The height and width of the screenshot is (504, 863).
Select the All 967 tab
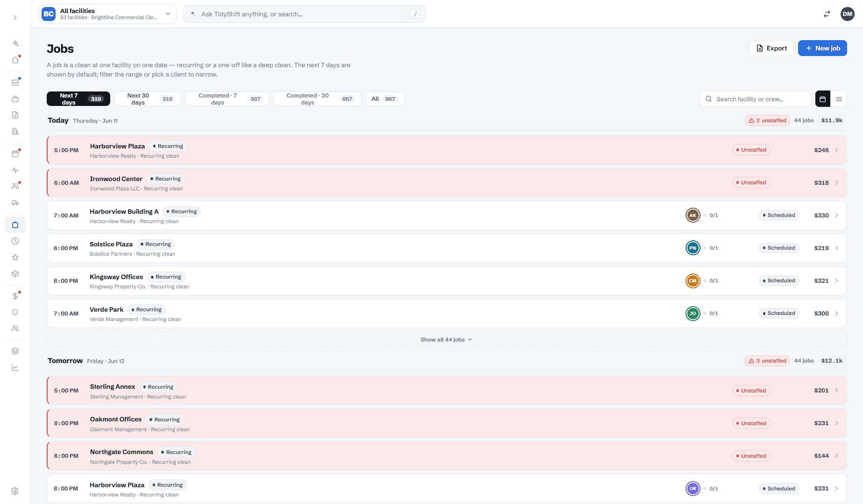[385, 99]
